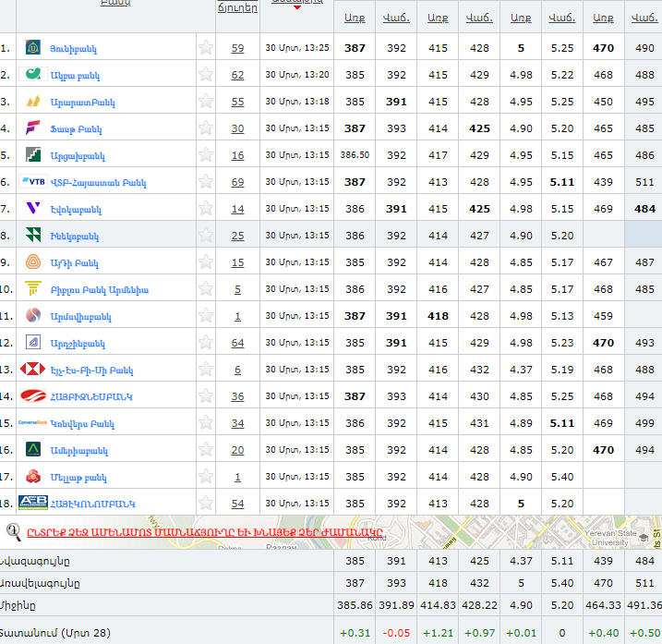Open the Կոնվերս Բանկ link
This screenshot has width=662, height=644.
click(82, 424)
